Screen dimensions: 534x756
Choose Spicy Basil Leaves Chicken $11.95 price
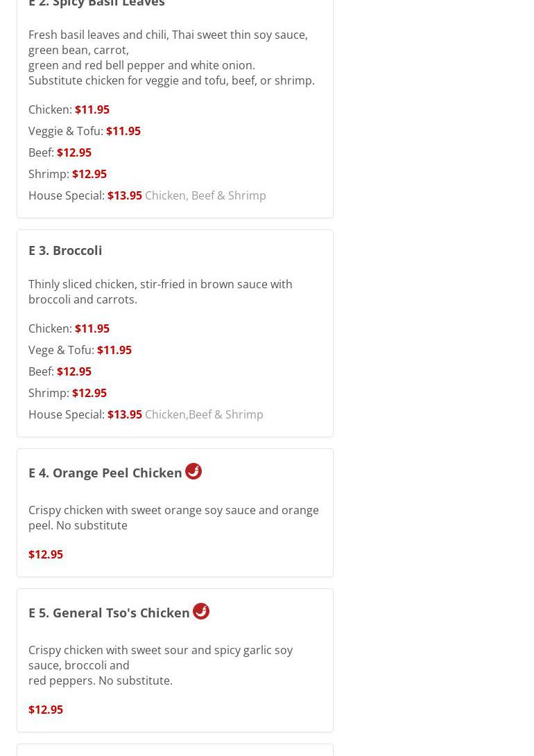click(x=92, y=109)
